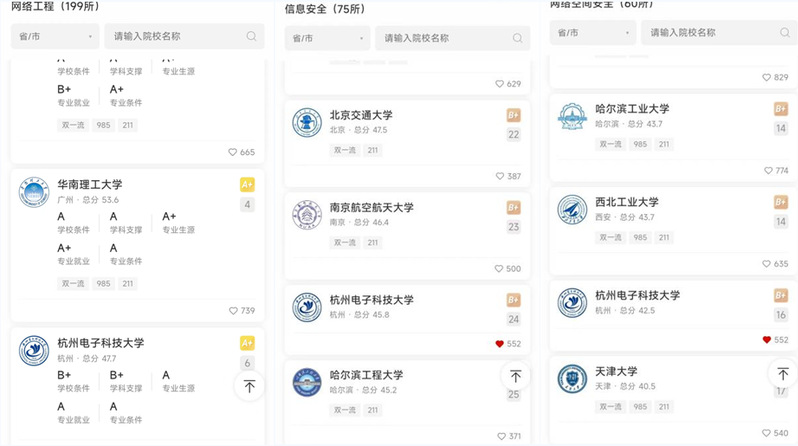Open 天津大学 title link
The height and width of the screenshot is (446, 798).
pyautogui.click(x=616, y=371)
